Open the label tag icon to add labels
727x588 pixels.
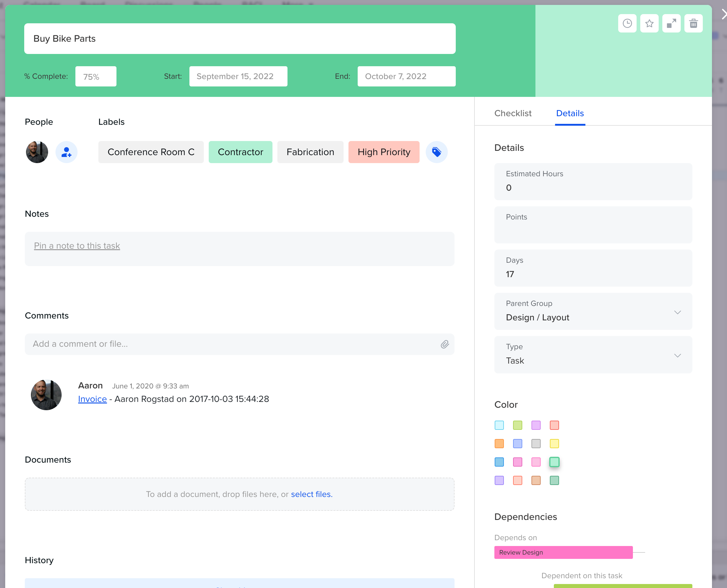click(x=436, y=152)
